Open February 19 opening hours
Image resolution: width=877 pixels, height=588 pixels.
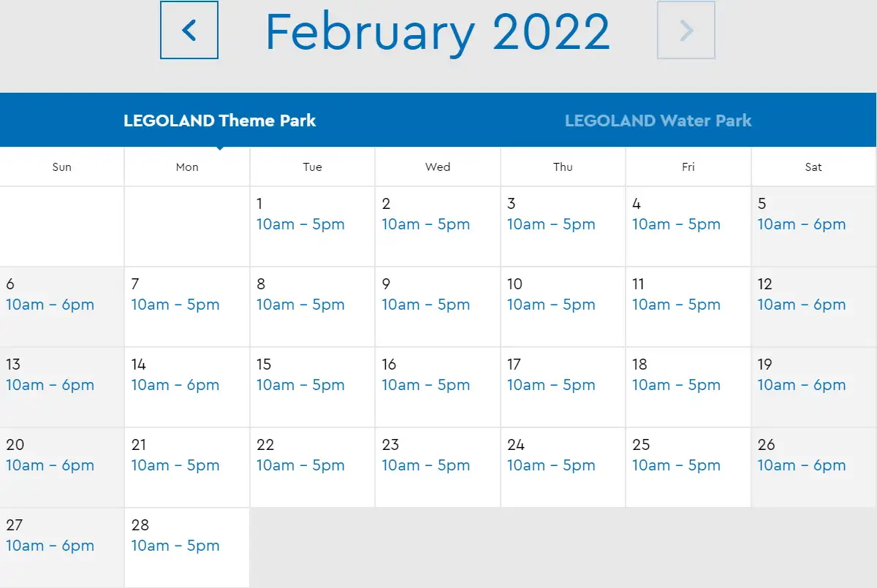[801, 386]
